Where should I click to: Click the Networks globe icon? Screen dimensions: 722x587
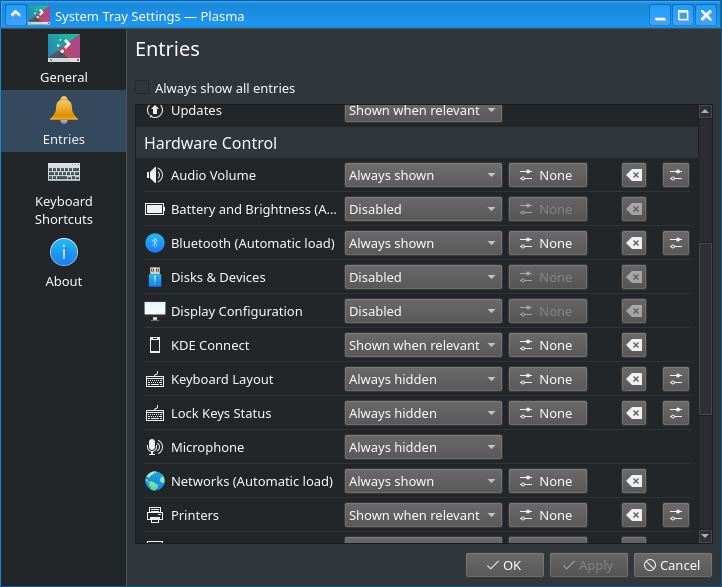pyautogui.click(x=155, y=481)
